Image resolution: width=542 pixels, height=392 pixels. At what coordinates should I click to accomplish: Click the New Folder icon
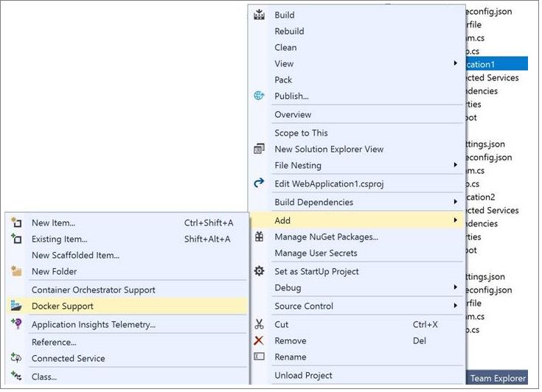[x=16, y=271]
